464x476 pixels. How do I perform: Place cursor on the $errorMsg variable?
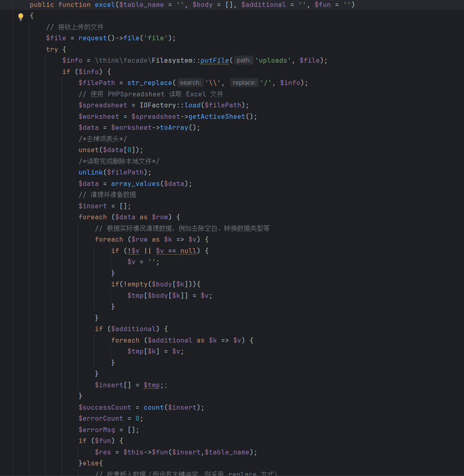[x=96, y=430]
